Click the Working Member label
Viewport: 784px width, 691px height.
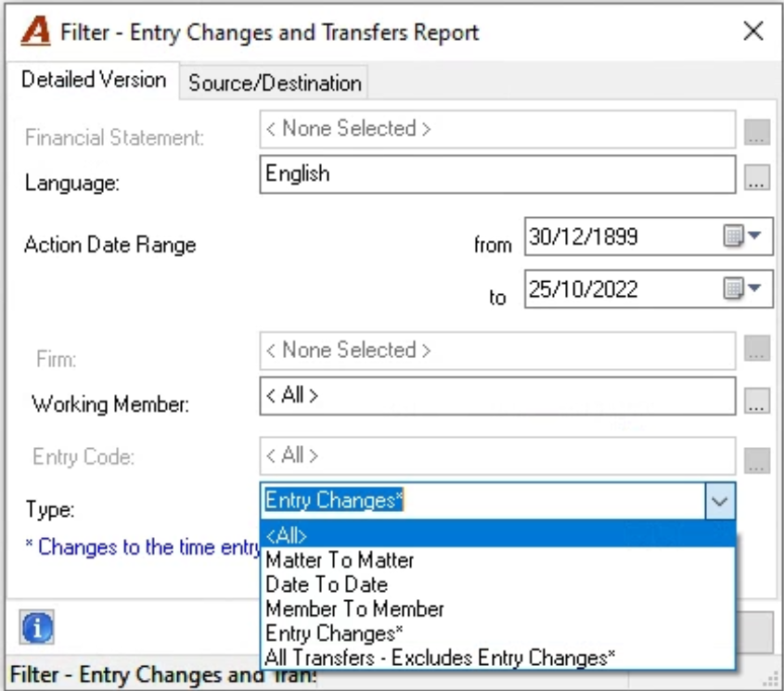[x=110, y=404]
